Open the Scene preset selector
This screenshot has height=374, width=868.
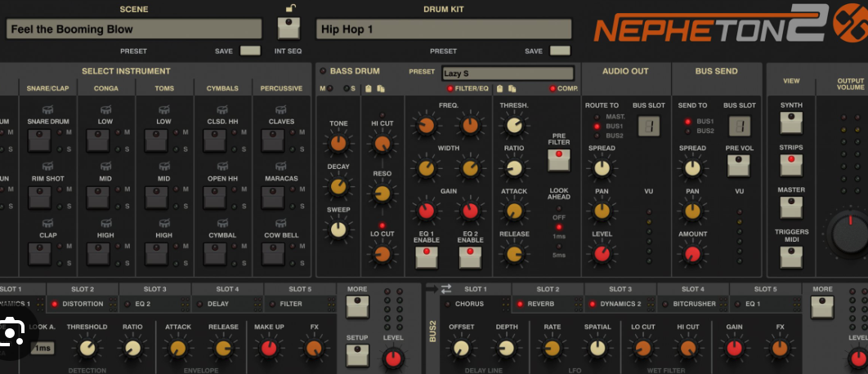134,29
